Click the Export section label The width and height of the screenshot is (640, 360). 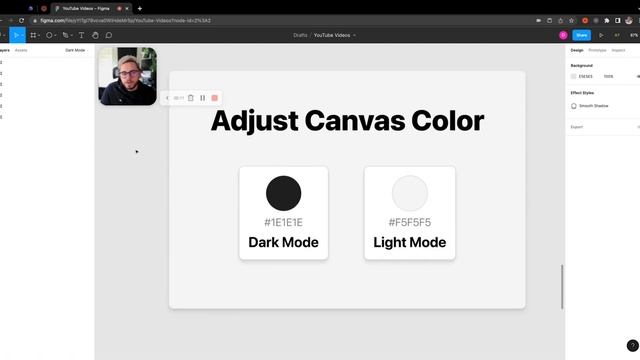577,127
